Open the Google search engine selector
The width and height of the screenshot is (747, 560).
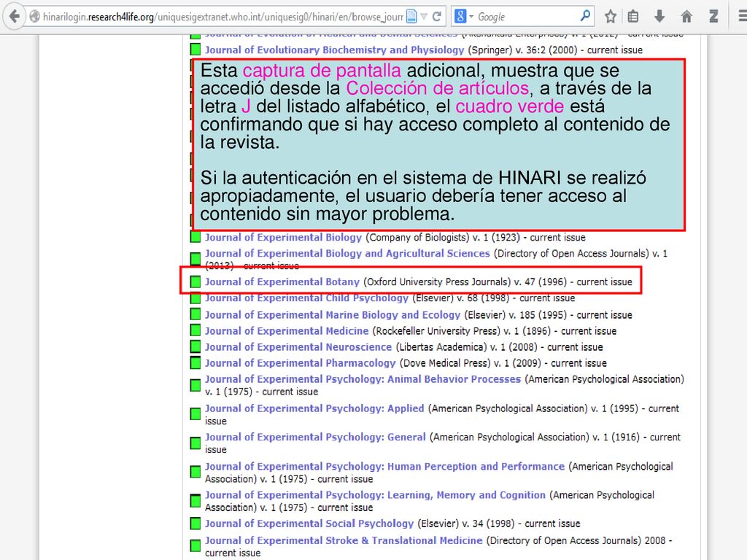464,17
